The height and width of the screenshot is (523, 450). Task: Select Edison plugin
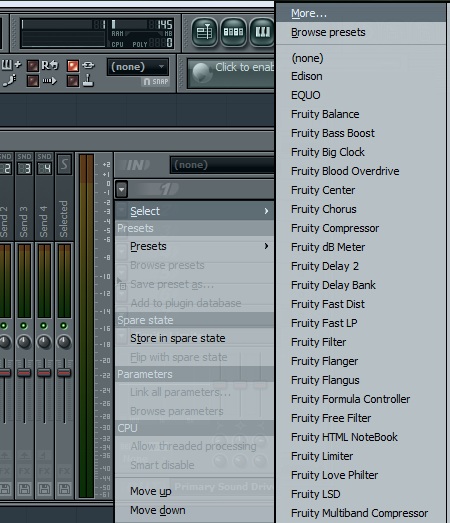361,76
